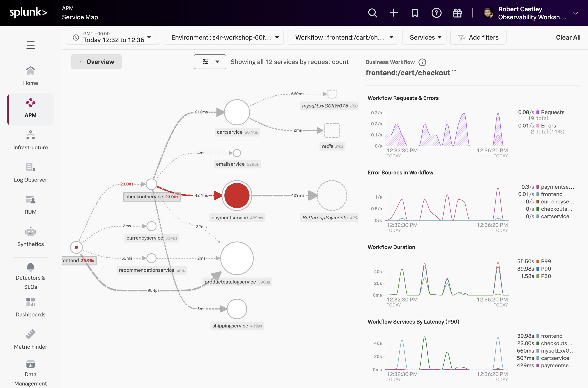Screen dimensions: 588x388
Task: Click the Business Workflow info icon
Action: click(422, 62)
